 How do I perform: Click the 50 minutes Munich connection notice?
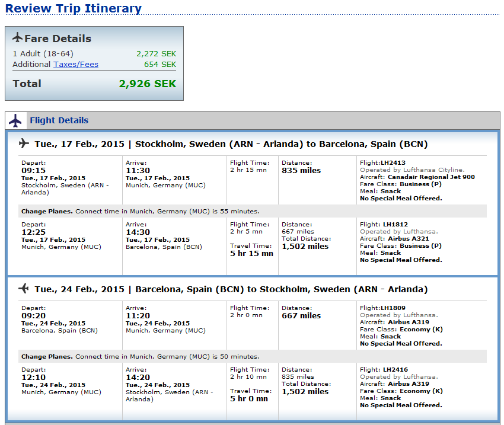(x=141, y=357)
